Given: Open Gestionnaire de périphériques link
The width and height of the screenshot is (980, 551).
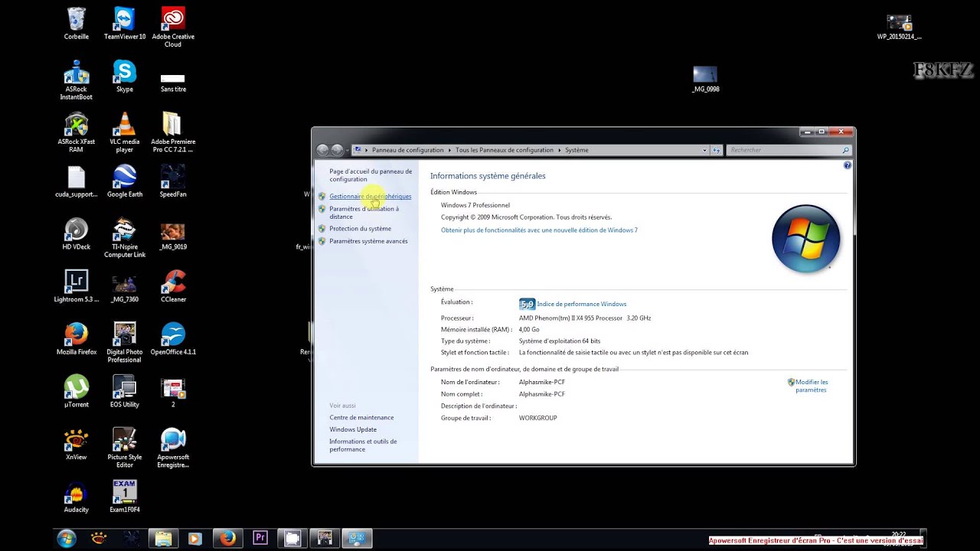Looking at the screenshot, I should (371, 197).
